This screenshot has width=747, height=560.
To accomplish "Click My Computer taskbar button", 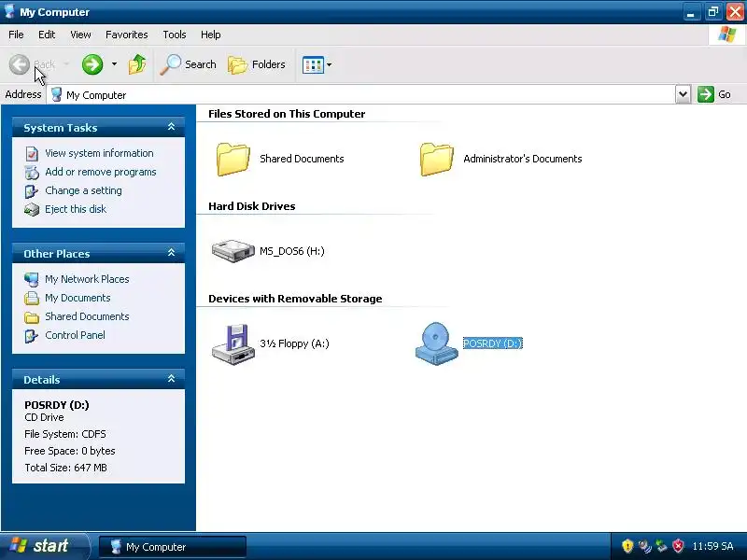I will pyautogui.click(x=173, y=547).
